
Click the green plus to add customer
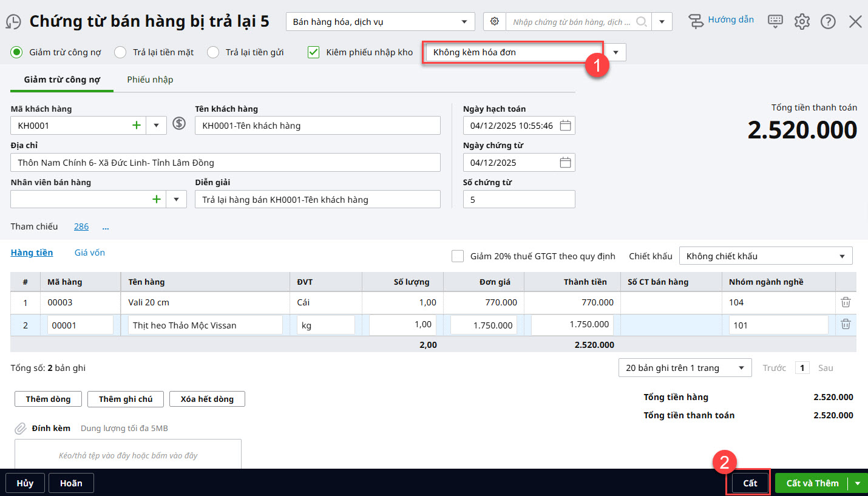137,126
